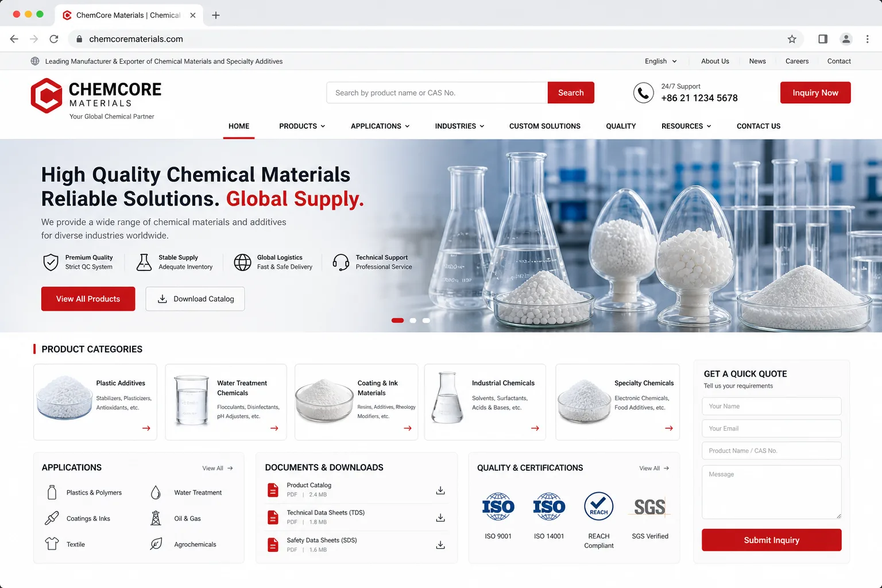
Task: Click the ChemCore hexagon logo
Action: (47, 95)
